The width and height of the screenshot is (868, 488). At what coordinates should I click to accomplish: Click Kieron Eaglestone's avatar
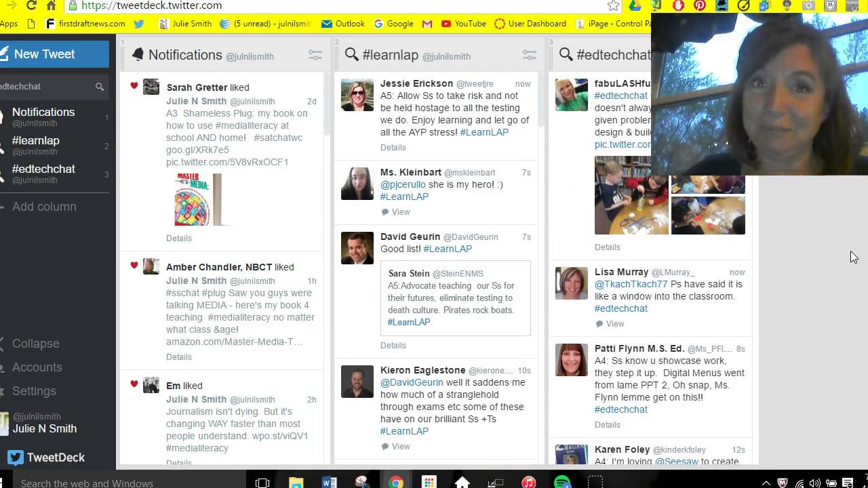[x=357, y=382]
